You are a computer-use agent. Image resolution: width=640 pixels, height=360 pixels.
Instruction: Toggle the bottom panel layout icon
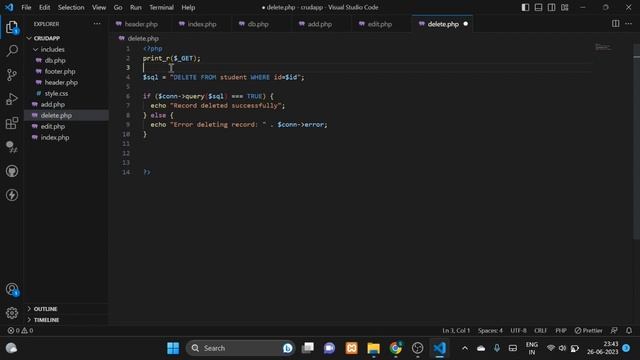coord(538,7)
